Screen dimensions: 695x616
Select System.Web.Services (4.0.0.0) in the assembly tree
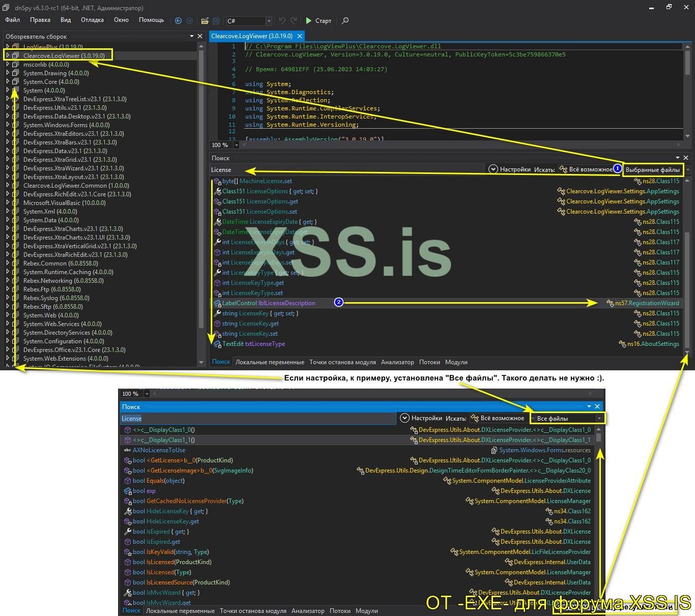(63, 324)
